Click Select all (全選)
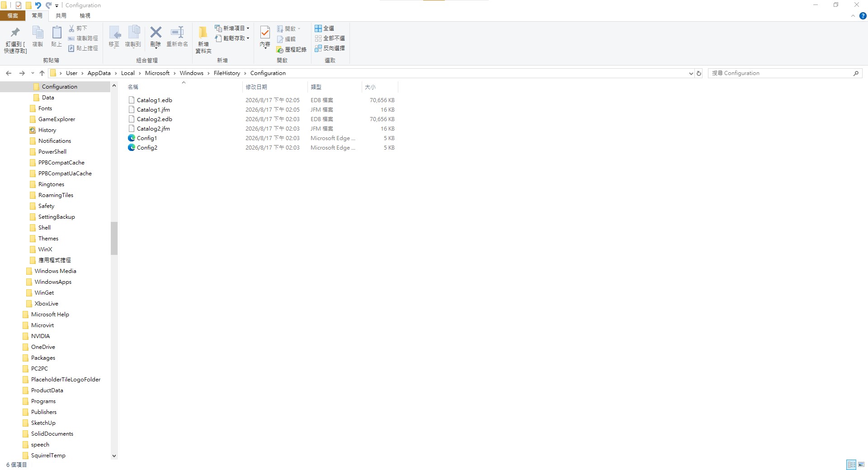868x470 pixels. coord(325,28)
